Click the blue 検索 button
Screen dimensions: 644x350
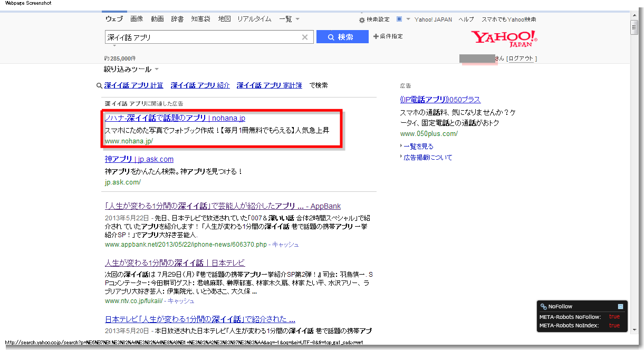tap(342, 37)
